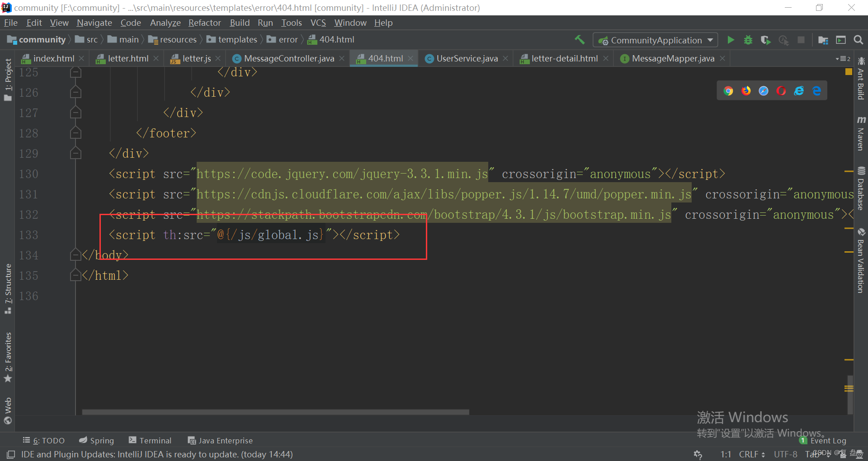Click the profiler run icon
The height and width of the screenshot is (461, 868).
point(783,40)
